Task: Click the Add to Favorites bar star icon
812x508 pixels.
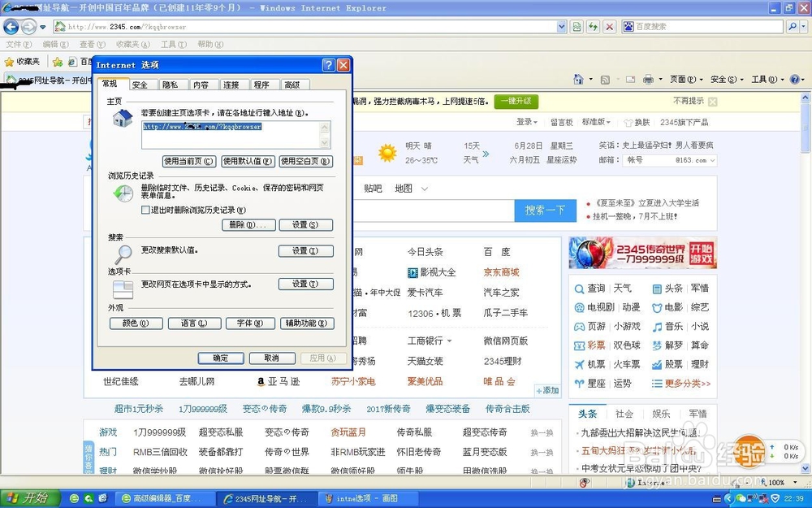Action: tap(58, 63)
